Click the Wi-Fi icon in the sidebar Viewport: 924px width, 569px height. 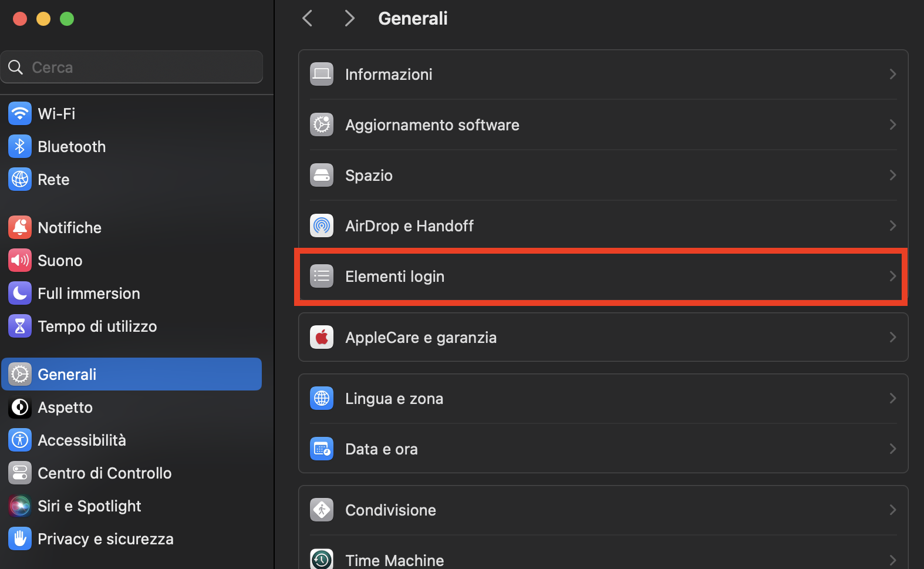pyautogui.click(x=20, y=113)
